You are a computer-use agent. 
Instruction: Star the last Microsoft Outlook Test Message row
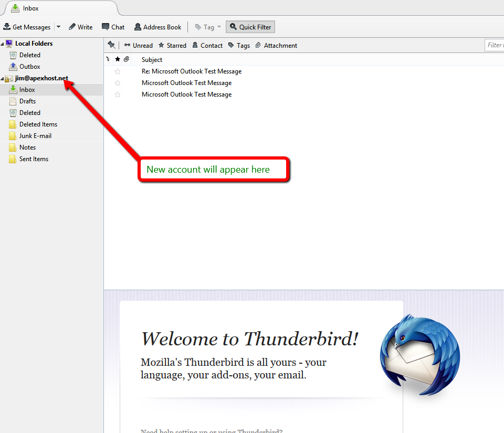[x=118, y=94]
